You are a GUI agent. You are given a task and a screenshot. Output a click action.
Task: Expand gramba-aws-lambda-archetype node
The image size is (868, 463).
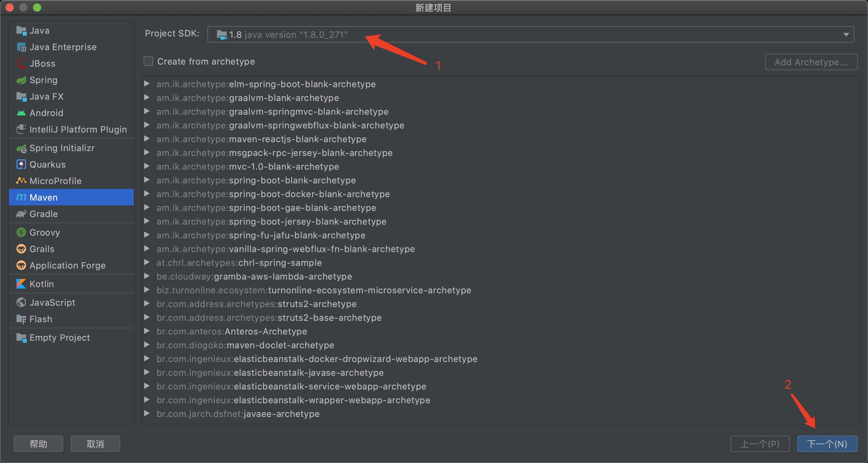[x=147, y=276]
